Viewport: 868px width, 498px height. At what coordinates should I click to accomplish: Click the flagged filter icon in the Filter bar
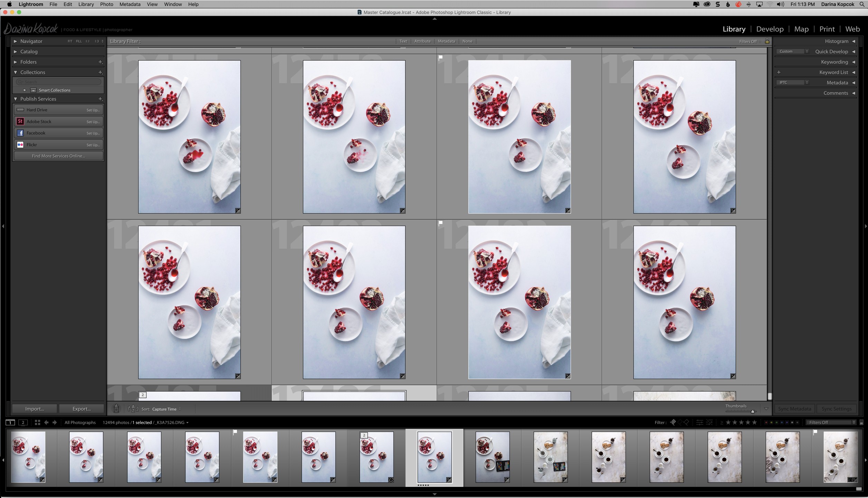(x=673, y=422)
